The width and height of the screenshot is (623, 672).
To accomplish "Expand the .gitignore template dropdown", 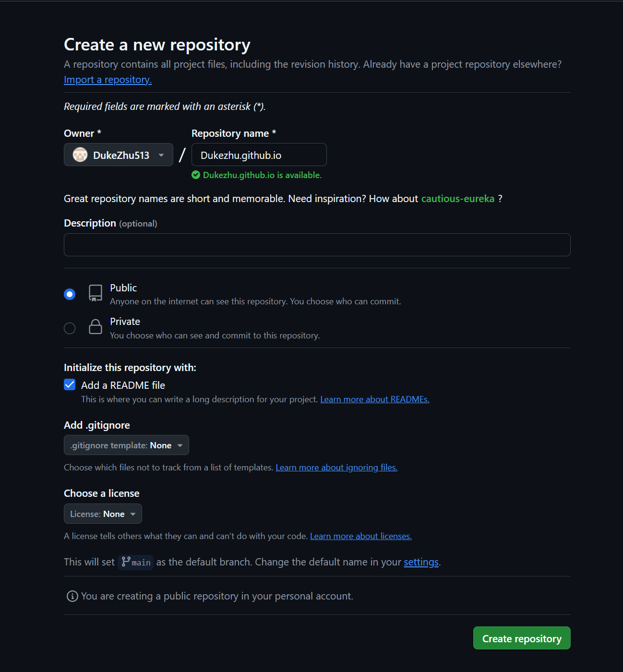I will (x=126, y=445).
